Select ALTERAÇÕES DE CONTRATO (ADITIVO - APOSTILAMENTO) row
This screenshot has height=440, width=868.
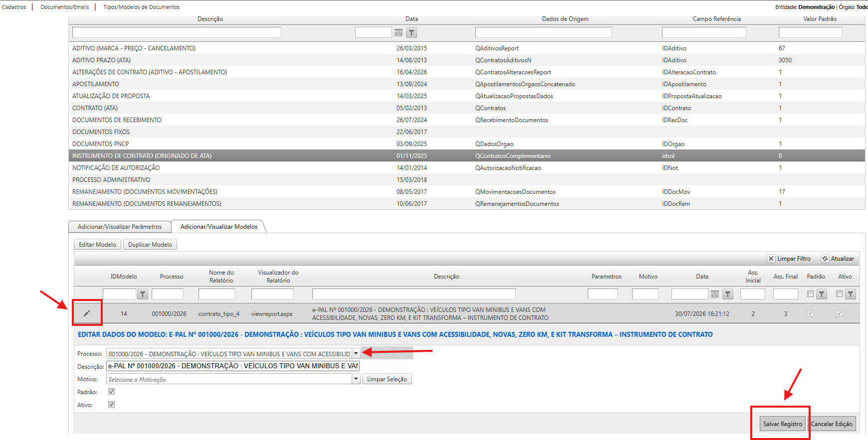point(466,72)
